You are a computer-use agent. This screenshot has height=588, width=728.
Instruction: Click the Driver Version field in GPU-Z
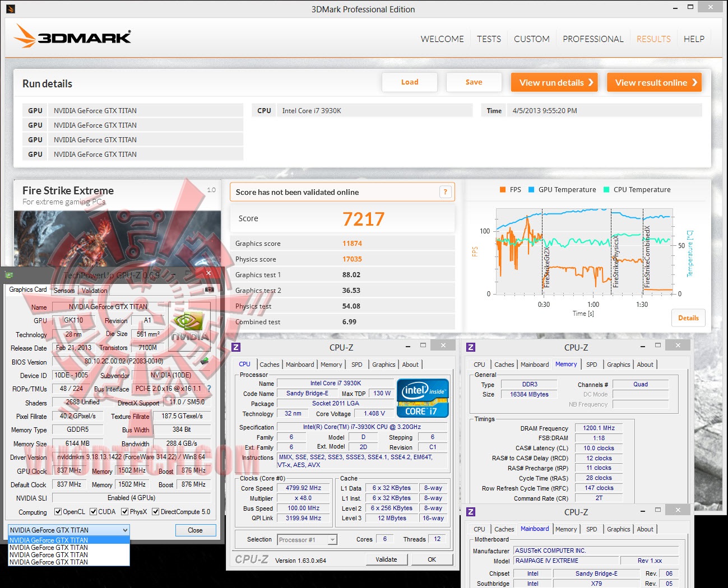pos(131,457)
